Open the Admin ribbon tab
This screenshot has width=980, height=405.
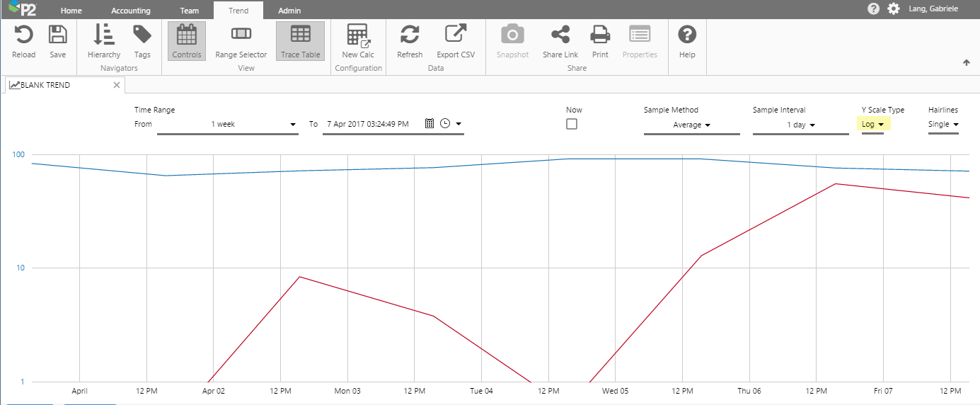(289, 11)
